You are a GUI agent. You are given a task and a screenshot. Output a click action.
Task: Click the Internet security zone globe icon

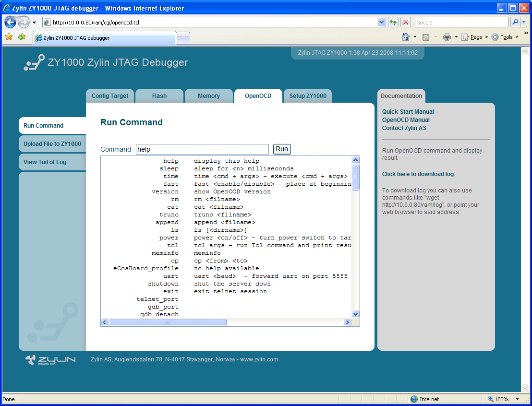[414, 399]
